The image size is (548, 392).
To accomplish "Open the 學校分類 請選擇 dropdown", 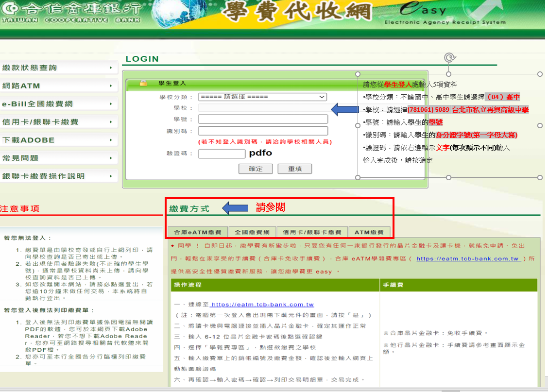I will 262,97.
